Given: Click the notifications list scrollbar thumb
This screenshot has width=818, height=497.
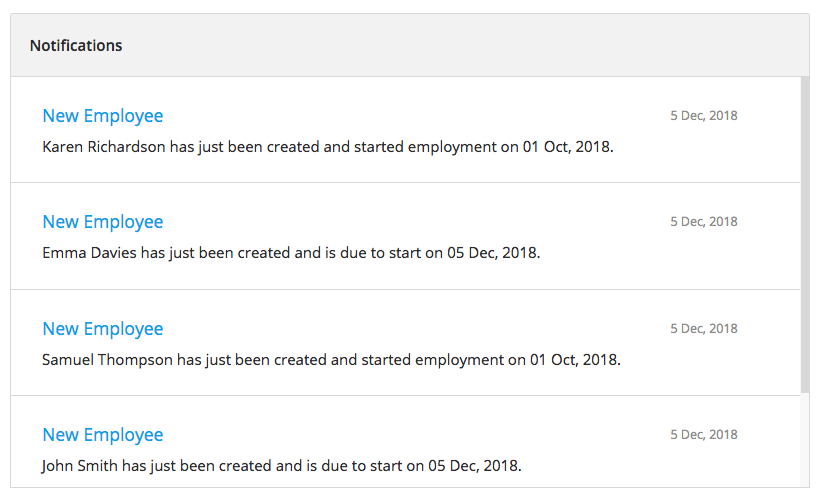Looking at the screenshot, I should click(805, 235).
